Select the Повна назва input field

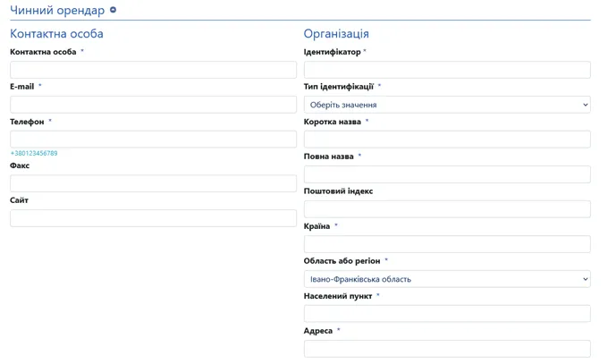447,174
